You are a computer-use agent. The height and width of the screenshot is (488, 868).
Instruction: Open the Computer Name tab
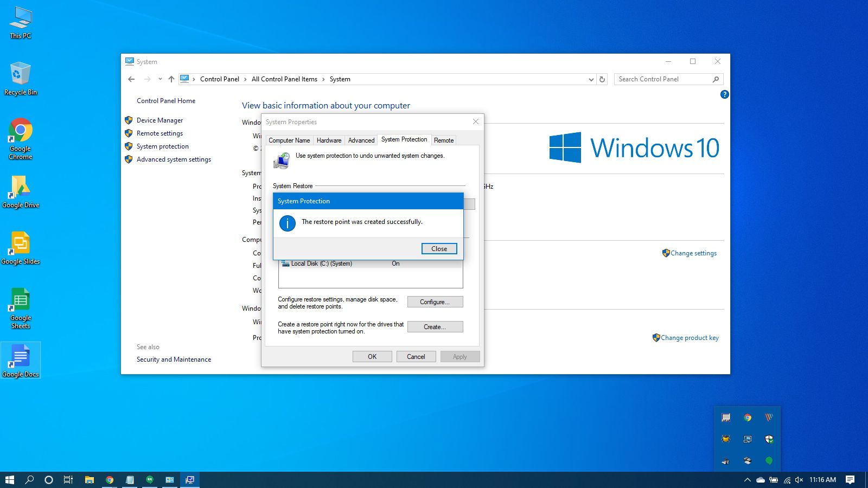coord(289,140)
